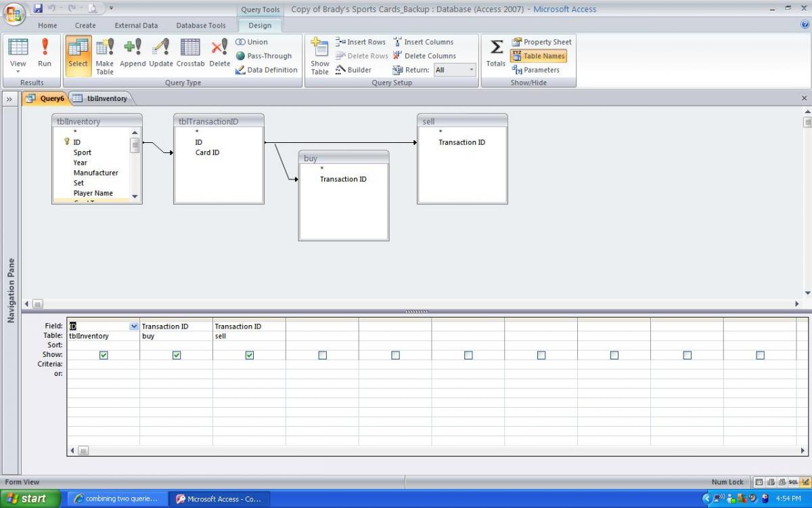Viewport: 812px width, 508px height.
Task: Check Show box in eighth grid column
Action: coord(614,355)
